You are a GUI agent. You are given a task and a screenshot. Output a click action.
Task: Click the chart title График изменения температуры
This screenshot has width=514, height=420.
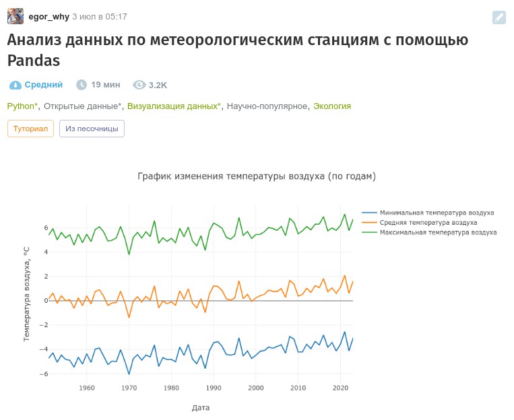(x=257, y=176)
